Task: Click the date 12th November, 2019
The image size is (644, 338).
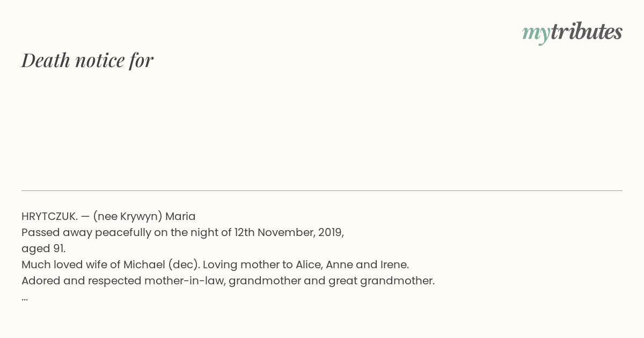Action: click(x=289, y=232)
